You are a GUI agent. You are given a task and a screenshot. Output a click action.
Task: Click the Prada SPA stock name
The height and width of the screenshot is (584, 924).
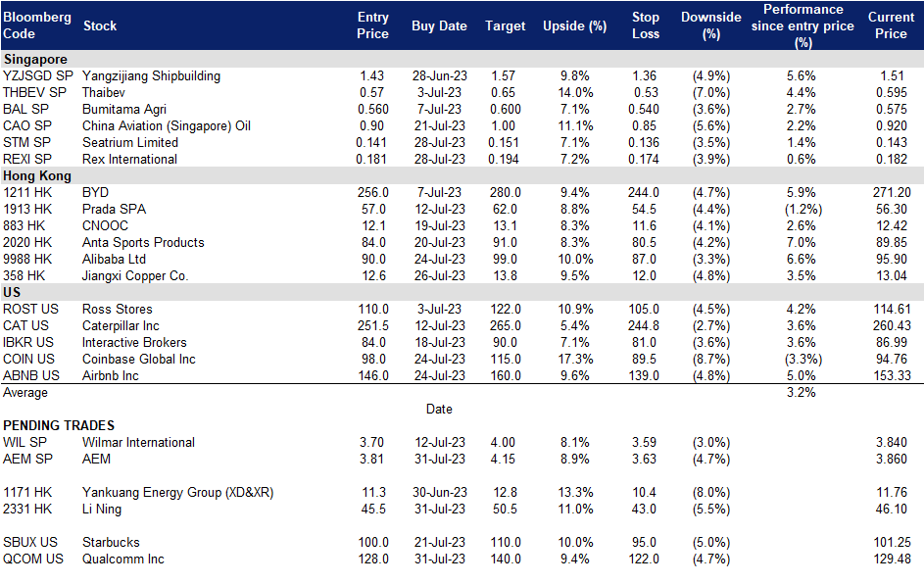[x=115, y=210]
